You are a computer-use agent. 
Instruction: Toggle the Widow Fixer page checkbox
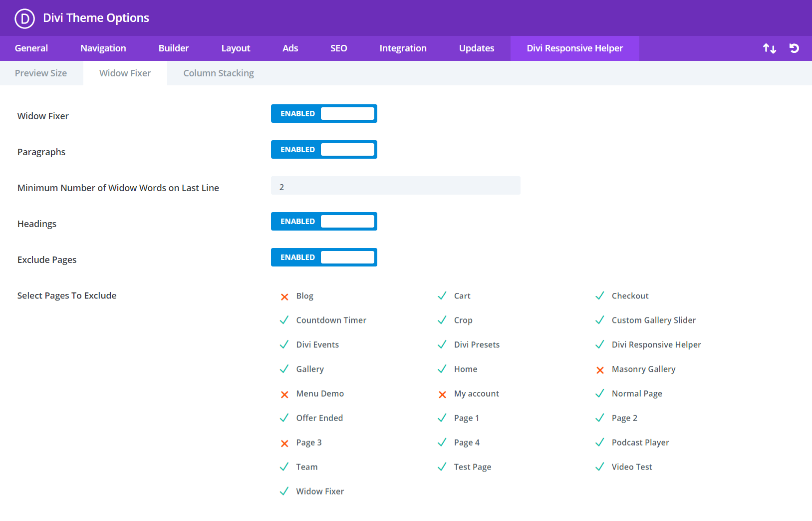point(284,492)
